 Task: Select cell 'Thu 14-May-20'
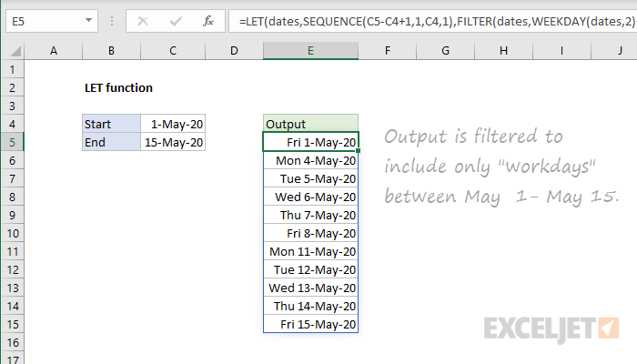click(310, 307)
